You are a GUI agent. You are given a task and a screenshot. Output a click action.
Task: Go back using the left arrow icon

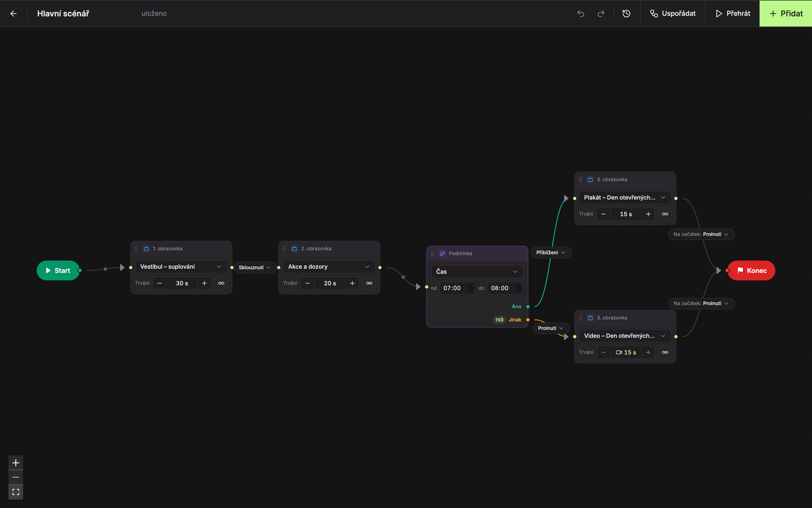[x=14, y=14]
